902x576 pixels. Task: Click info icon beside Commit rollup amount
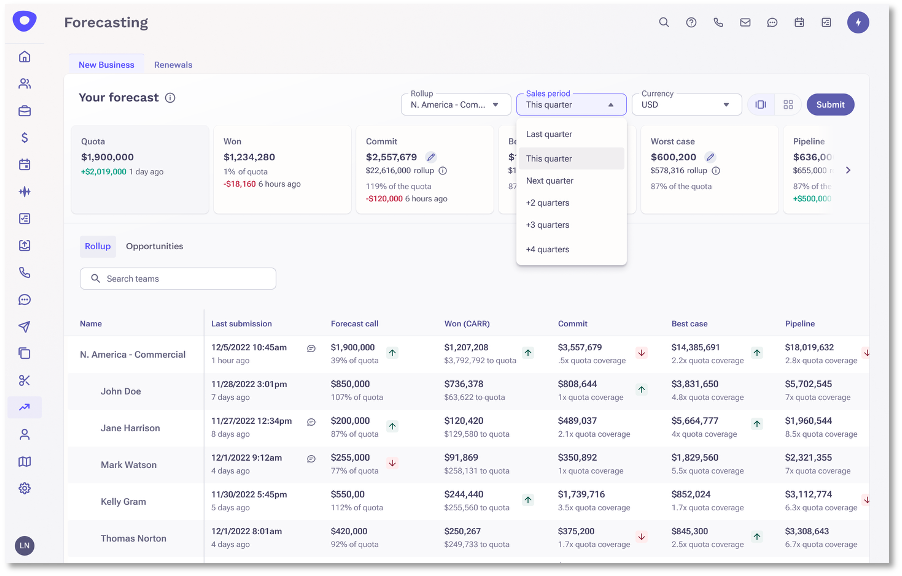click(443, 171)
